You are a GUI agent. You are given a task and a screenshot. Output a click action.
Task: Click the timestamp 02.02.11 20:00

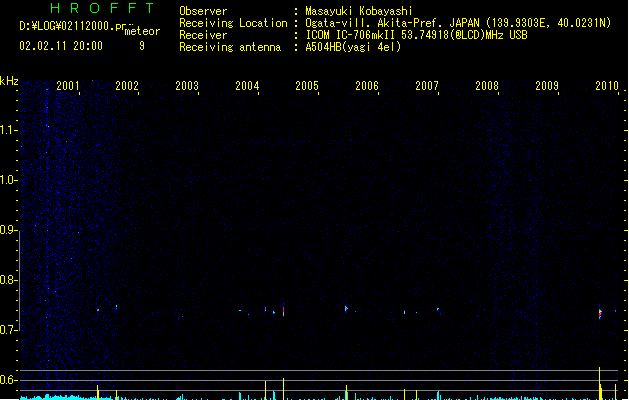(x=61, y=46)
